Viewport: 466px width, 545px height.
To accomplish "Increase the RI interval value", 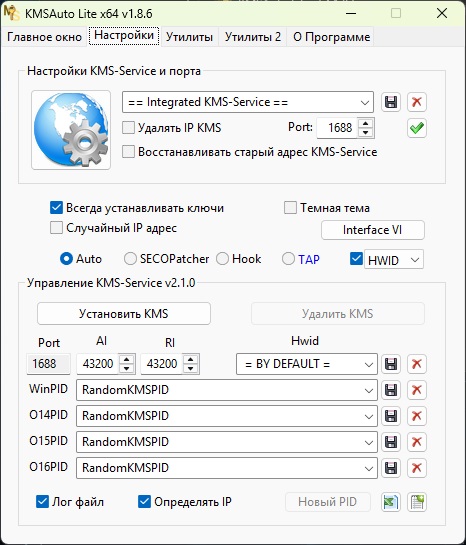I will click(x=190, y=360).
